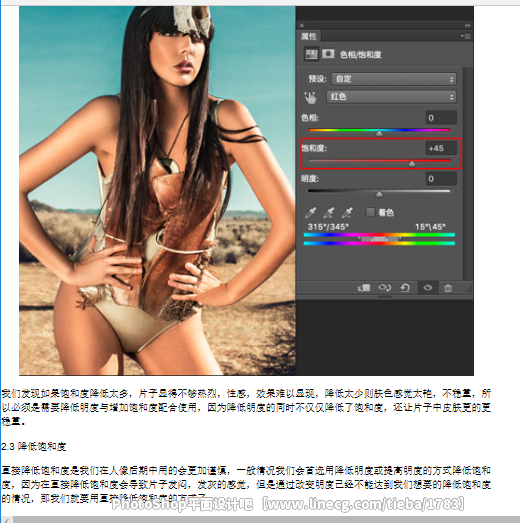Open the 红色 color channel dropdown

coord(391,97)
